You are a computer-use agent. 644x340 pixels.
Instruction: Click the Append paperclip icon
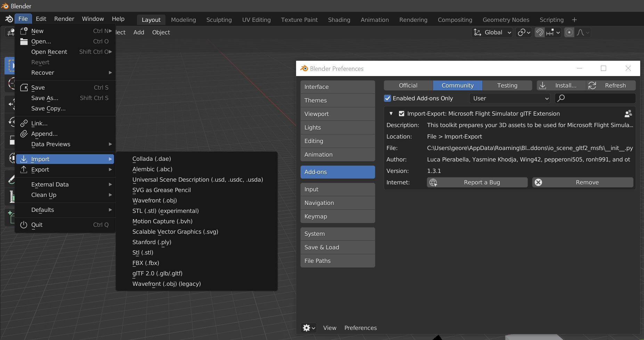24,134
